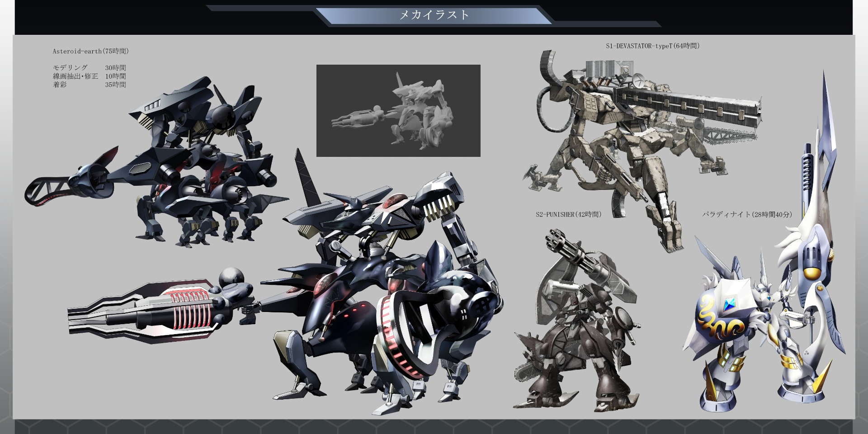Click the パラディナイト(28時間40分) label
The height and width of the screenshot is (434, 868).
click(747, 214)
